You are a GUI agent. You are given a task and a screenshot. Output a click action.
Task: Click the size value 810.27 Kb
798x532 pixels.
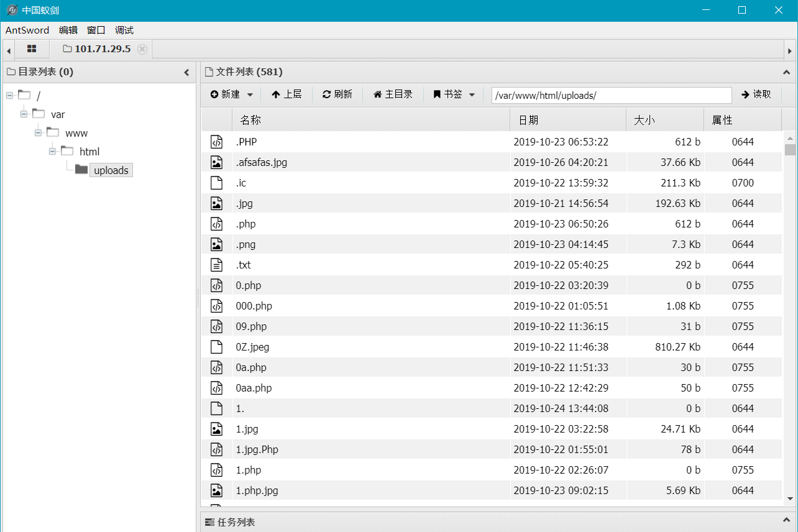click(x=678, y=347)
